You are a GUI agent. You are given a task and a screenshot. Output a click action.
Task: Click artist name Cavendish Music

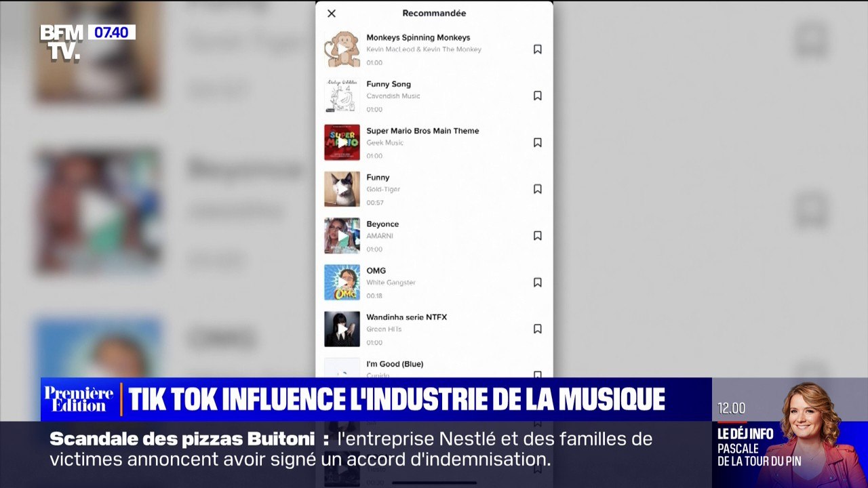pos(393,96)
